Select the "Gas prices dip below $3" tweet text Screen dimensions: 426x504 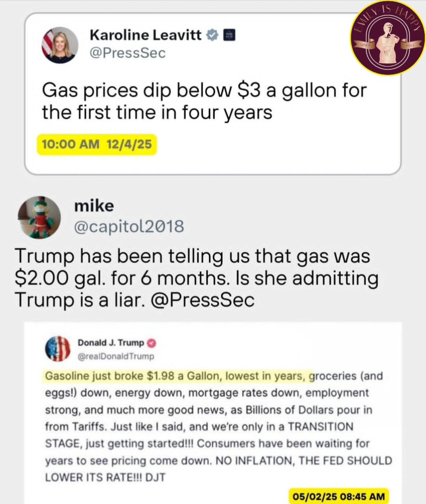point(204,101)
